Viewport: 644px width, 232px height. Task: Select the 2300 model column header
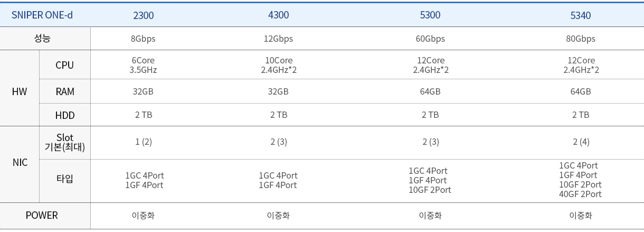coord(144,15)
